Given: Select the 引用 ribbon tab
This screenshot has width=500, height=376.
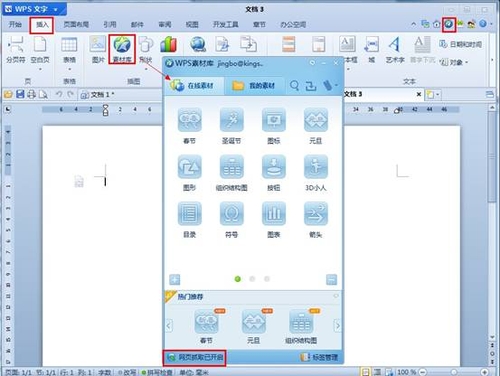Looking at the screenshot, I should pos(110,24).
